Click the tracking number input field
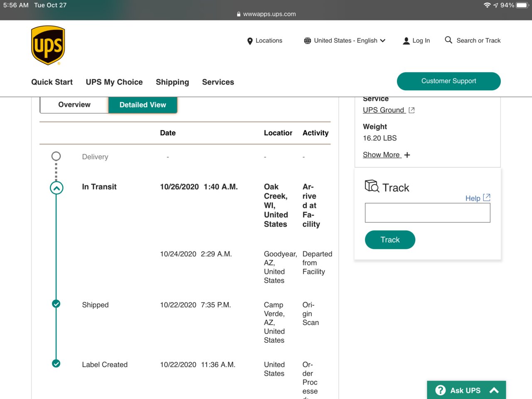The height and width of the screenshot is (399, 532). [428, 213]
